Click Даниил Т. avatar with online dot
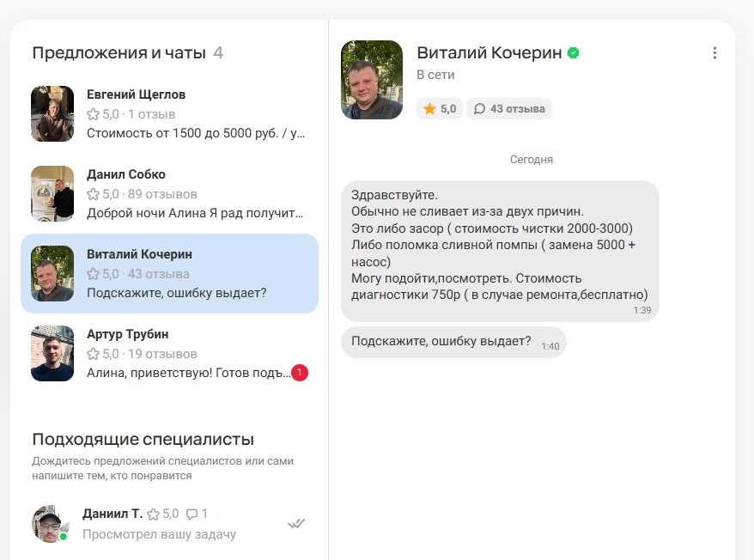The image size is (754, 560). click(x=50, y=524)
